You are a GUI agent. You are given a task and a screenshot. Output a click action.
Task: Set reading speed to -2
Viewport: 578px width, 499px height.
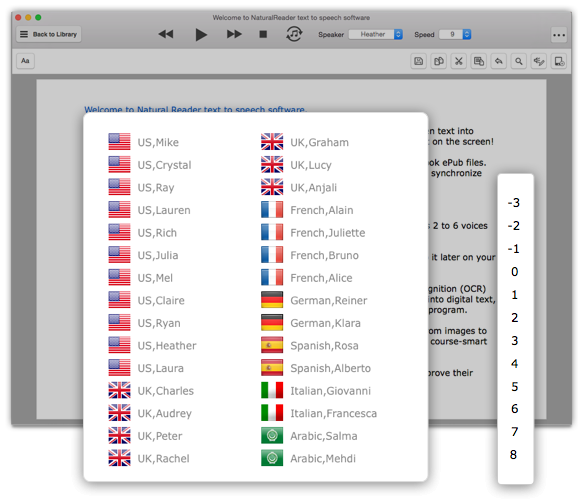[515, 225]
